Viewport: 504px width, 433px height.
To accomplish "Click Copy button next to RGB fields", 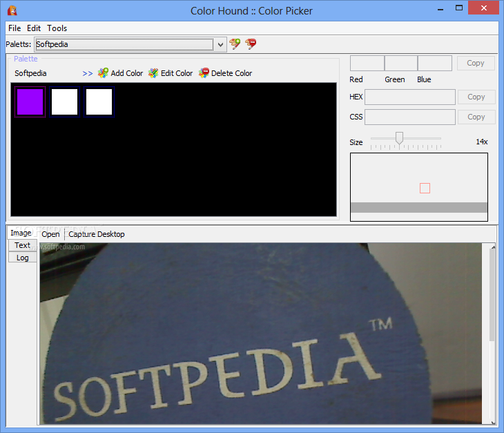I will 476,63.
